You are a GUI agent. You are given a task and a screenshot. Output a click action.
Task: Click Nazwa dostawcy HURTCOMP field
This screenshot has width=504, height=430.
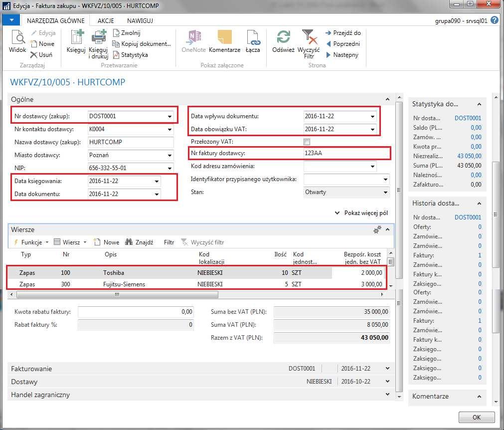click(131, 142)
